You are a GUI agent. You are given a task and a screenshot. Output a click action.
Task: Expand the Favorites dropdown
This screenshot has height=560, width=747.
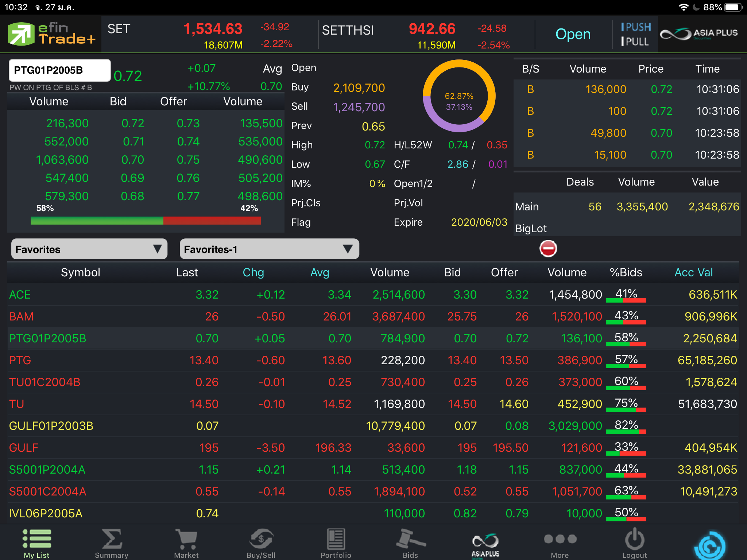click(89, 249)
